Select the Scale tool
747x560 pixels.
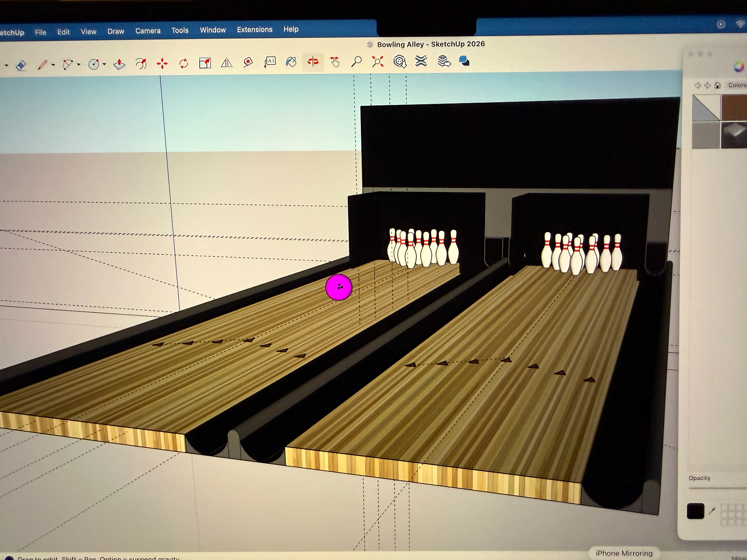(x=205, y=63)
